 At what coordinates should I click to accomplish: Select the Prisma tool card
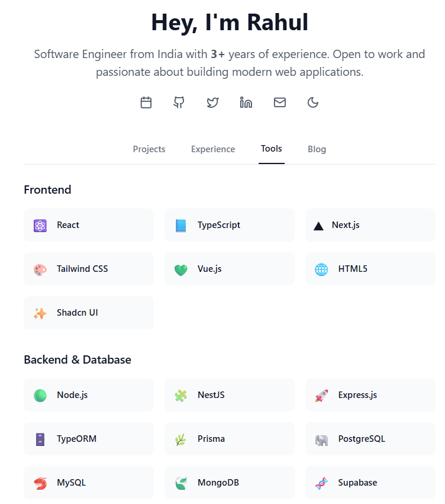229,439
